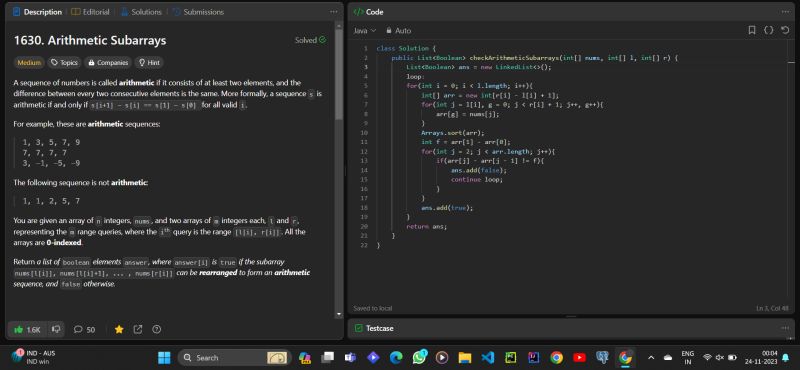Open the volume tray icon
The width and height of the screenshot is (800, 370).
pyautogui.click(x=720, y=357)
